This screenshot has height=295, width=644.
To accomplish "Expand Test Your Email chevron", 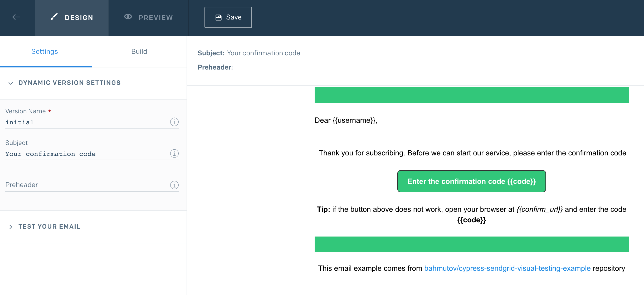I will click(11, 227).
